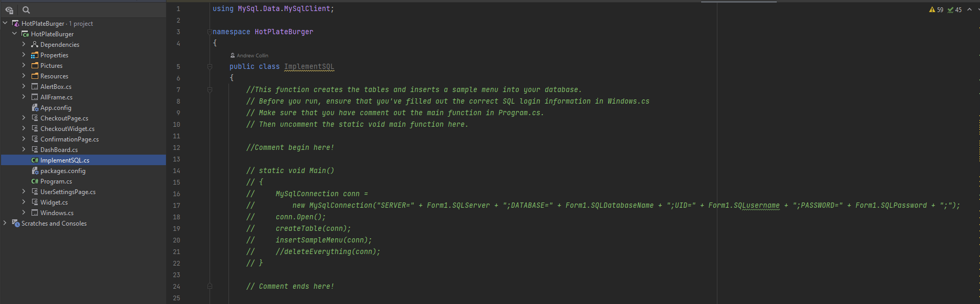The height and width of the screenshot is (304, 980).
Task: Click the solution explorer view options eye icon
Action: tap(9, 10)
